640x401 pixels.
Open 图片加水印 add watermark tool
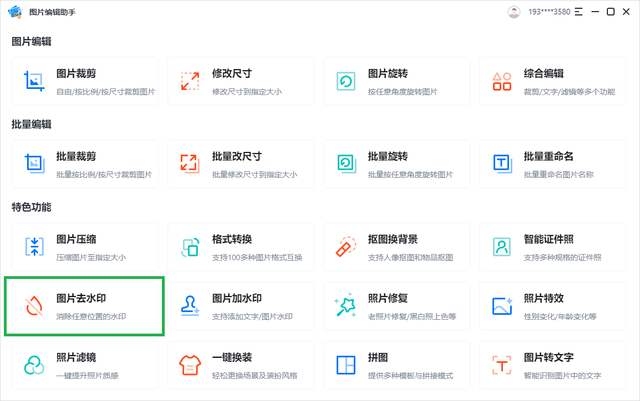237,306
